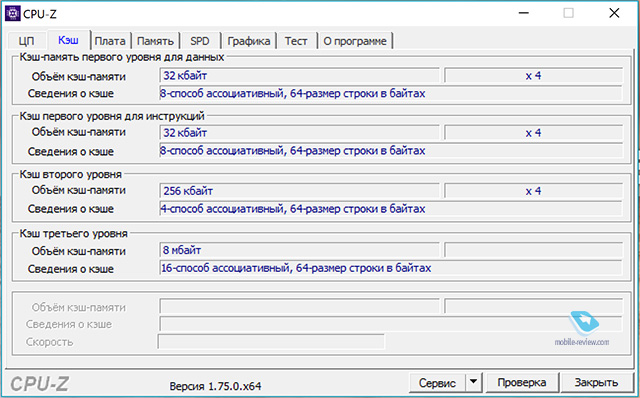Click the Проверка button
This screenshot has height=398, width=640.
pyautogui.click(x=522, y=383)
